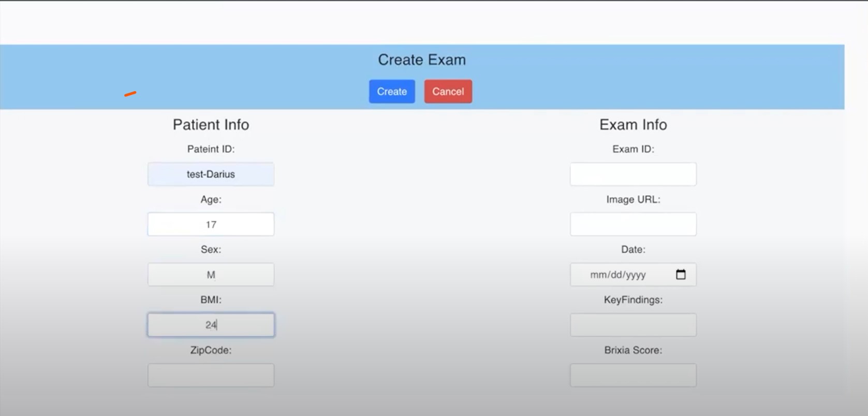Screen dimensions: 868x416
Task: Focus the Patient ID field containing test-Darius
Action: [211, 174]
